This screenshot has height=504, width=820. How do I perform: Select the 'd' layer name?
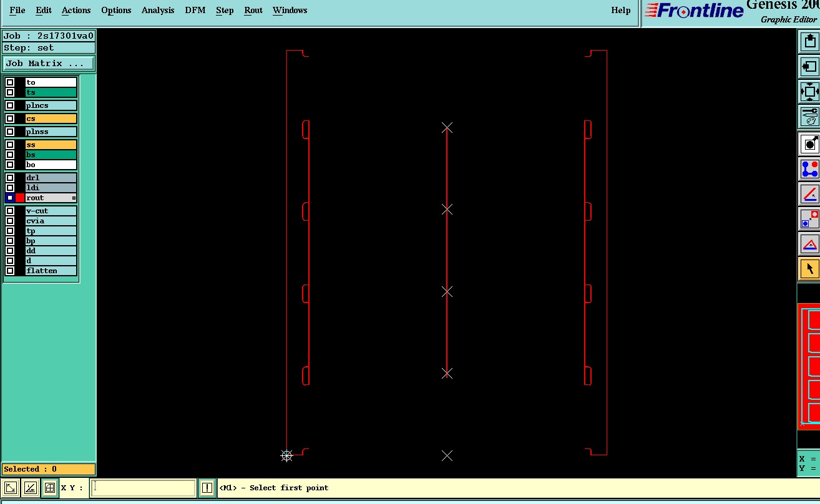[x=51, y=261]
